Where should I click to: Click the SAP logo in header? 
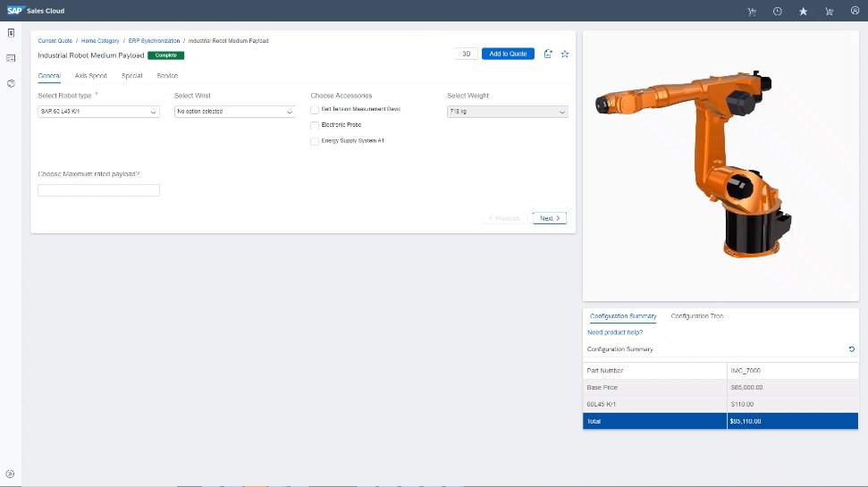[x=14, y=11]
